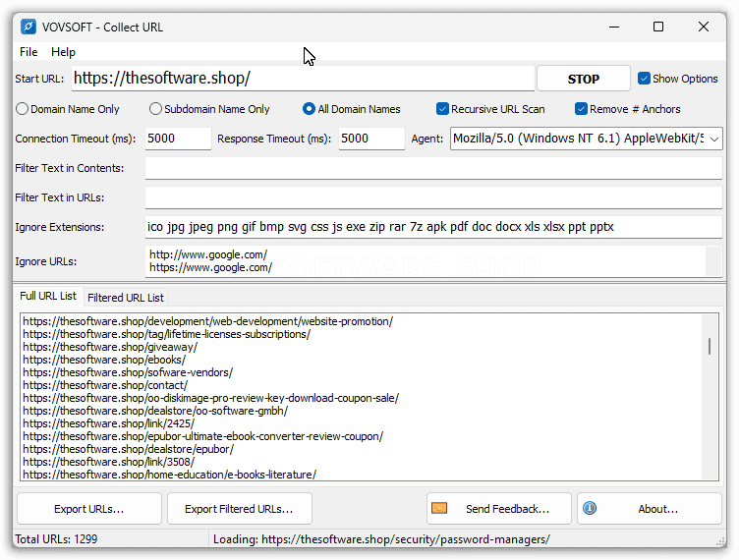Click the Connection Timeout input field
This screenshot has height=560, width=739.
click(178, 139)
